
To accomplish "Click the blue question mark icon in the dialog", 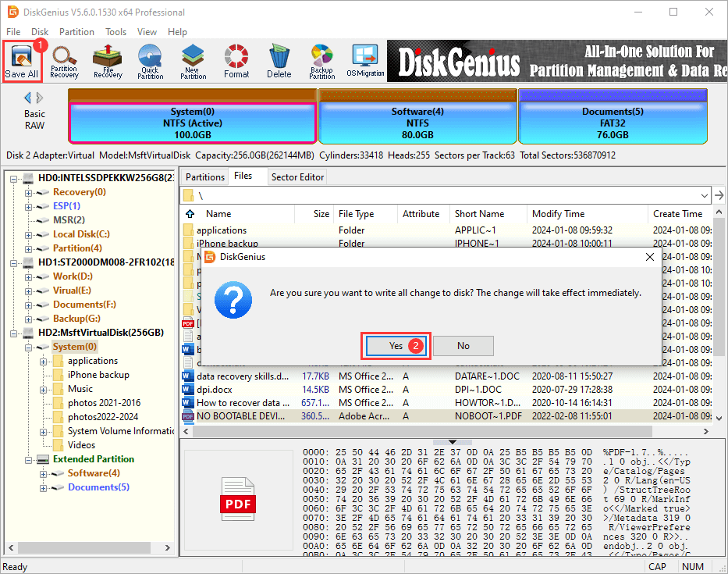I will (x=233, y=300).
